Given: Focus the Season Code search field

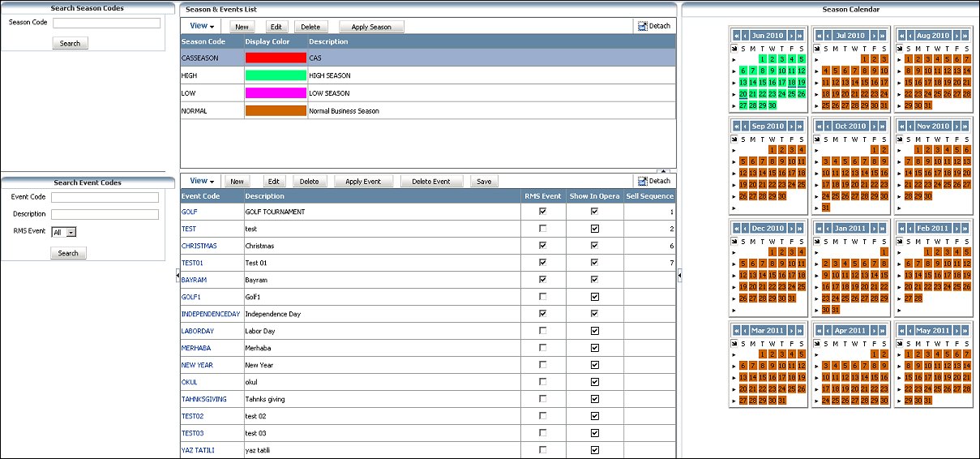Looking at the screenshot, I should coord(106,23).
